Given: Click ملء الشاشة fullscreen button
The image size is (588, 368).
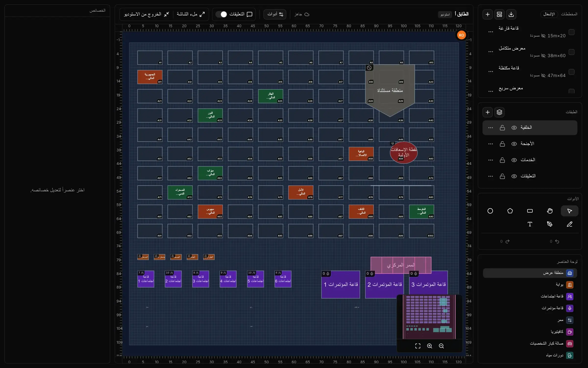Looking at the screenshot, I should pyautogui.click(x=191, y=14).
